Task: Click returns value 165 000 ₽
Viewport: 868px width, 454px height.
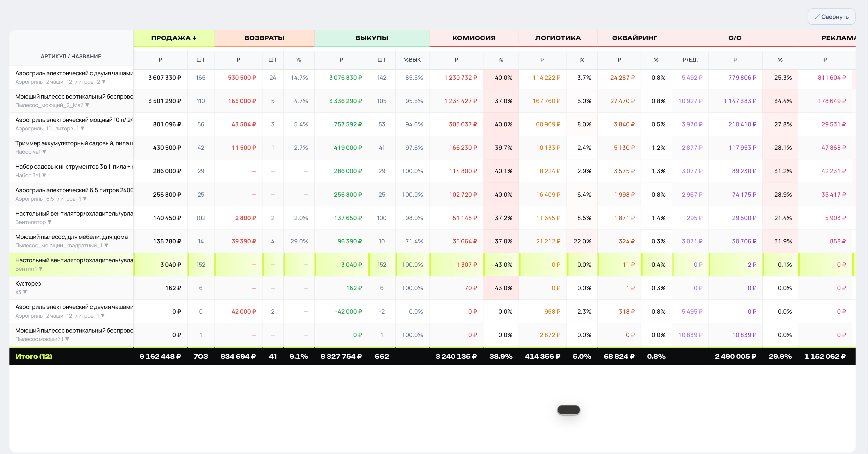Action: click(x=242, y=101)
